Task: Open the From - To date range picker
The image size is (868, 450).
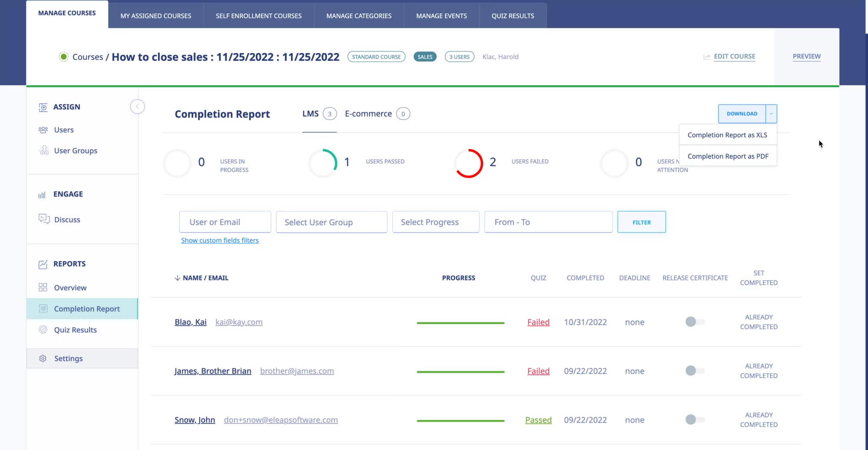Action: [549, 222]
